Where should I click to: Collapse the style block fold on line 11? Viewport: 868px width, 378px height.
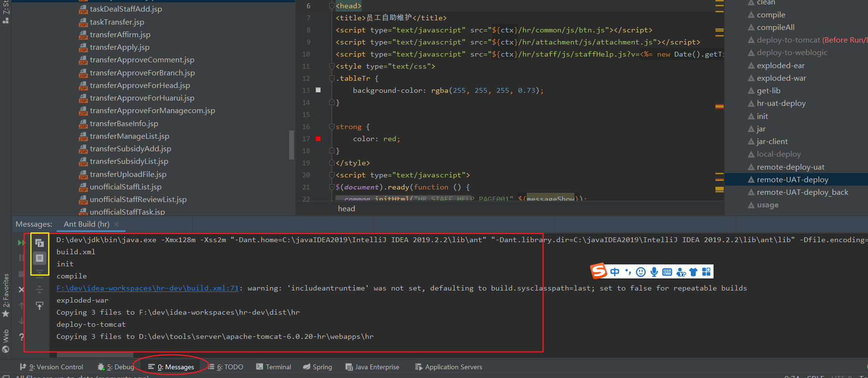click(332, 66)
